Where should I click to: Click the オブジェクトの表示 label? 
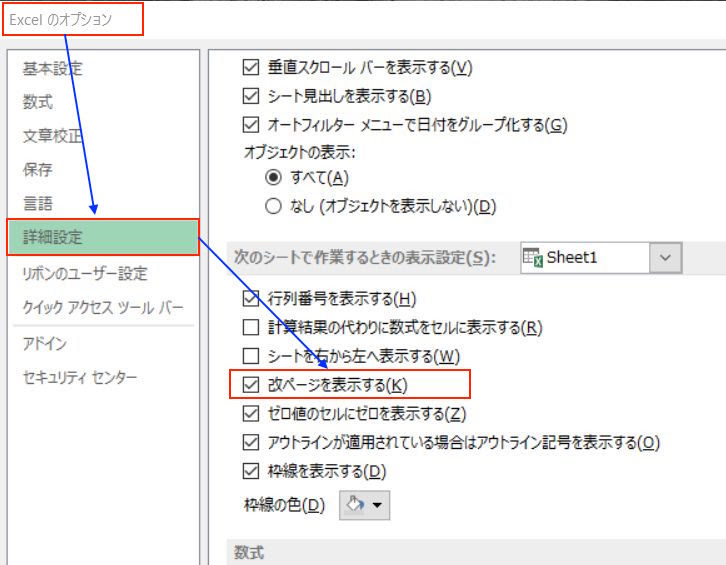pos(300,152)
